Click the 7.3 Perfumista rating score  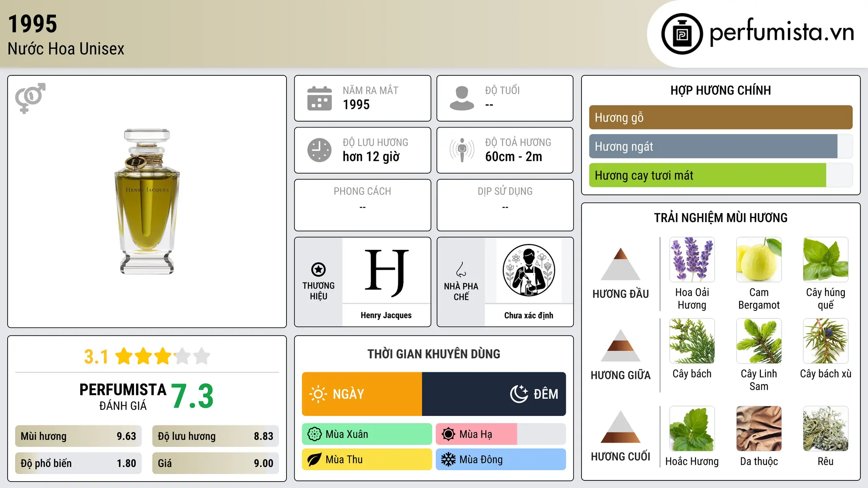(x=192, y=396)
